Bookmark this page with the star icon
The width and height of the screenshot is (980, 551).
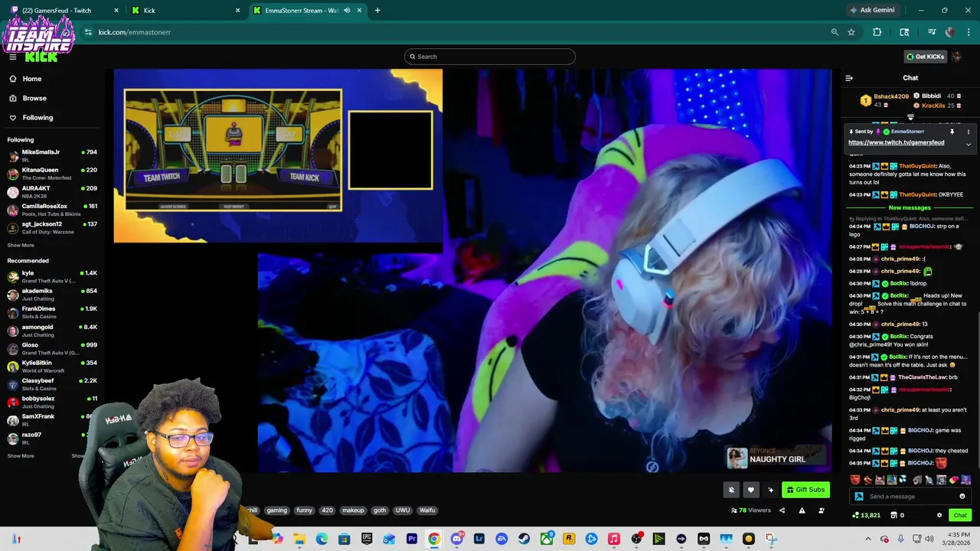[x=851, y=32]
